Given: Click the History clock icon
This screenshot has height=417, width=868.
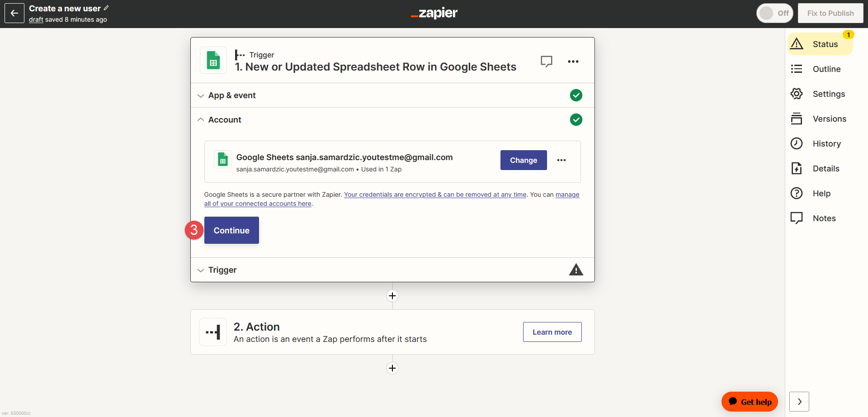Looking at the screenshot, I should 797,143.
